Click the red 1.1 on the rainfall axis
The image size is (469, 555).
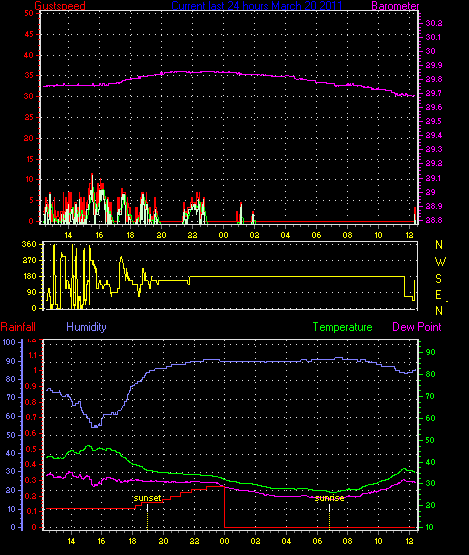tap(32, 355)
